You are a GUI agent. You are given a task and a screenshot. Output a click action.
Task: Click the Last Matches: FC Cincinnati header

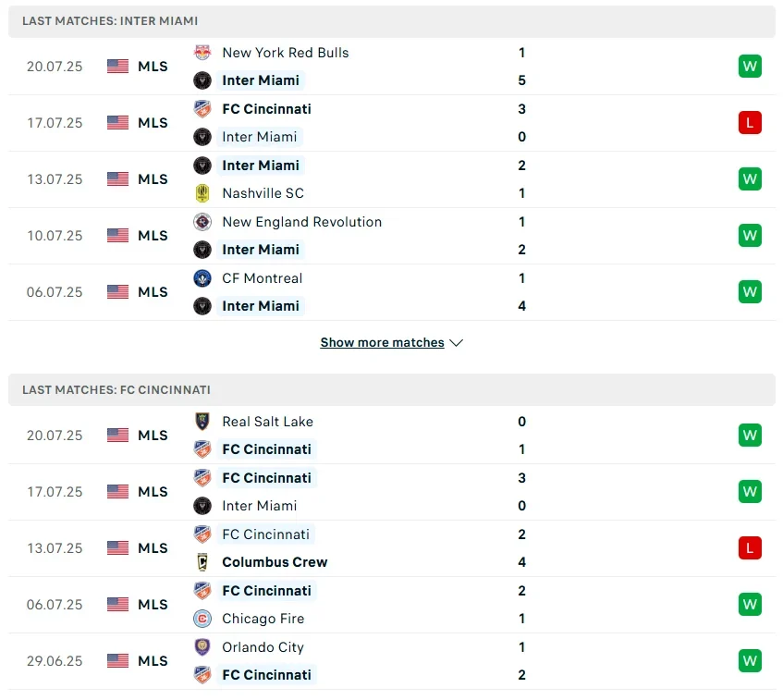point(116,390)
